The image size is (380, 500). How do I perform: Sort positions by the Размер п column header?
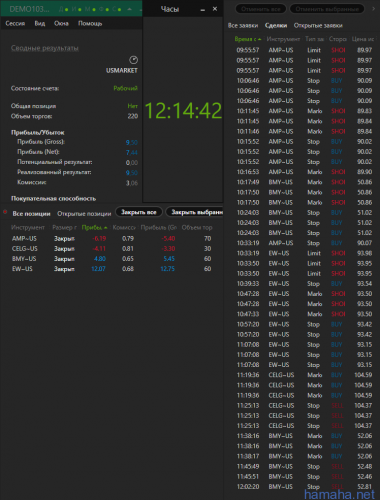coord(64,227)
